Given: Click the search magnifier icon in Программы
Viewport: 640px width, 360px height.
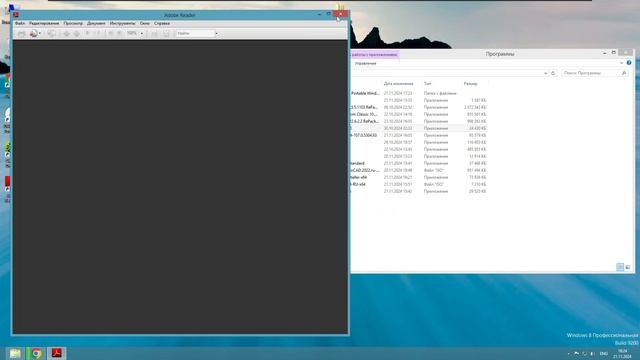Looking at the screenshot, I should [x=624, y=73].
